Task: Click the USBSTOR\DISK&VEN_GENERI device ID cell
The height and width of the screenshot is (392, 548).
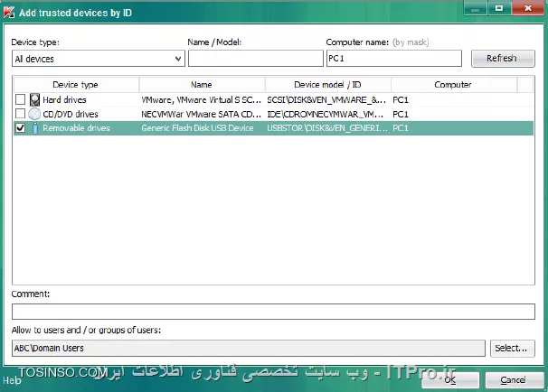Action: [x=327, y=128]
